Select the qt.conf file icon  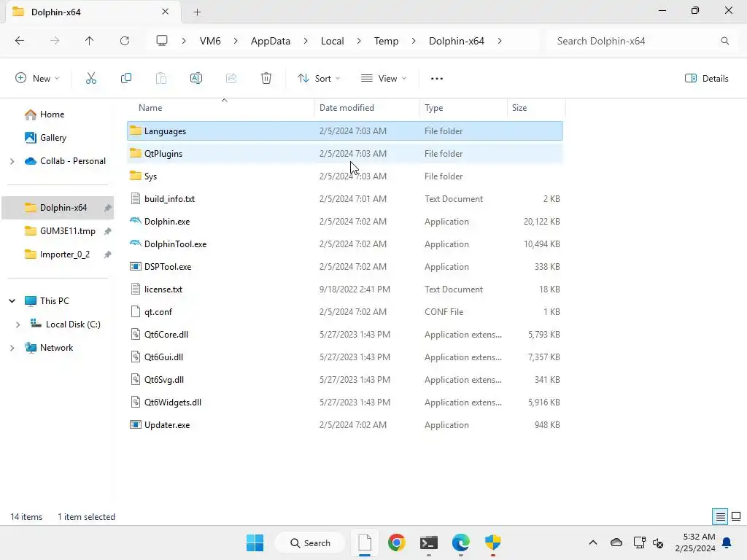(x=136, y=312)
